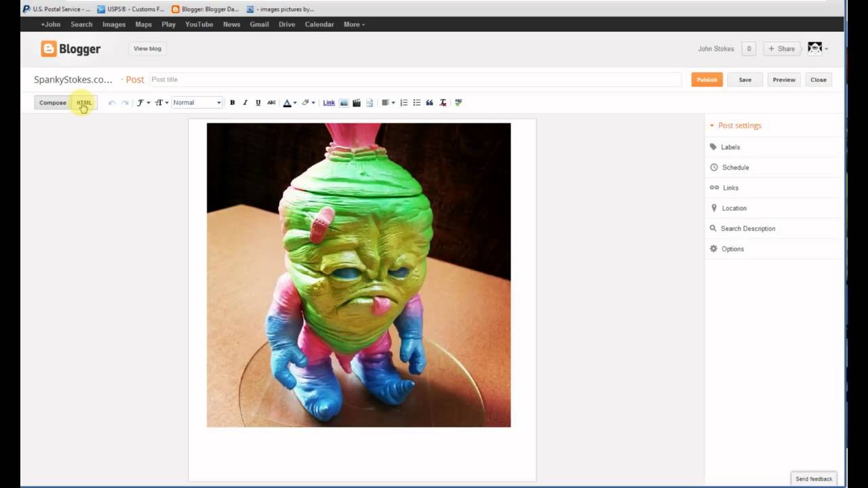Image resolution: width=868 pixels, height=488 pixels.
Task: Click the insert video clapperboard icon
Action: click(x=357, y=103)
